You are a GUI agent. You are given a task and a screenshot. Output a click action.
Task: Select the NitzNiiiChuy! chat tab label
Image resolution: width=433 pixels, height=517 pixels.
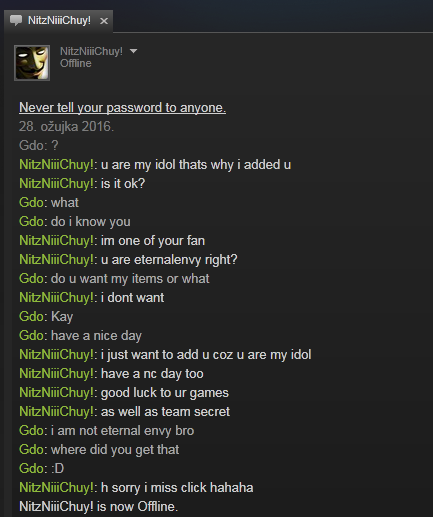point(59,20)
